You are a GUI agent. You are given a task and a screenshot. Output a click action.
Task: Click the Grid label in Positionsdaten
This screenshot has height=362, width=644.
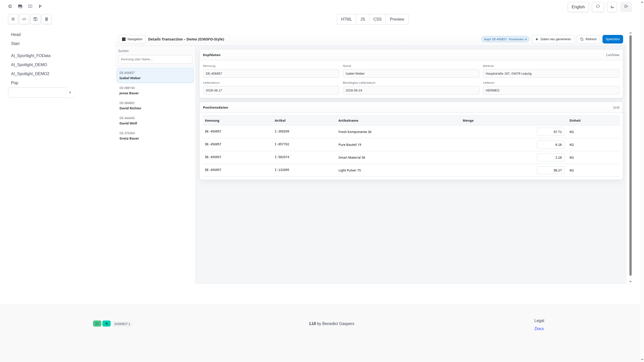[616, 107]
